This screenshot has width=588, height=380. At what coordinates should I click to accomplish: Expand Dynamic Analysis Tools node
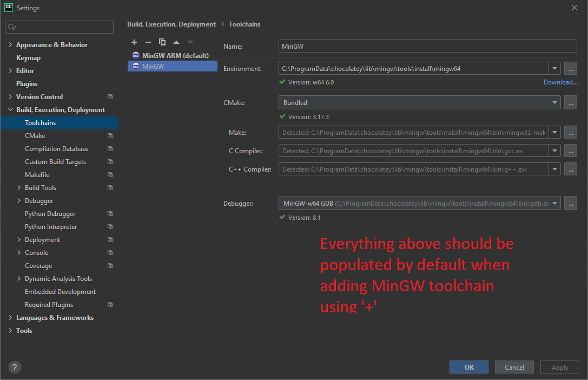pyautogui.click(x=19, y=279)
